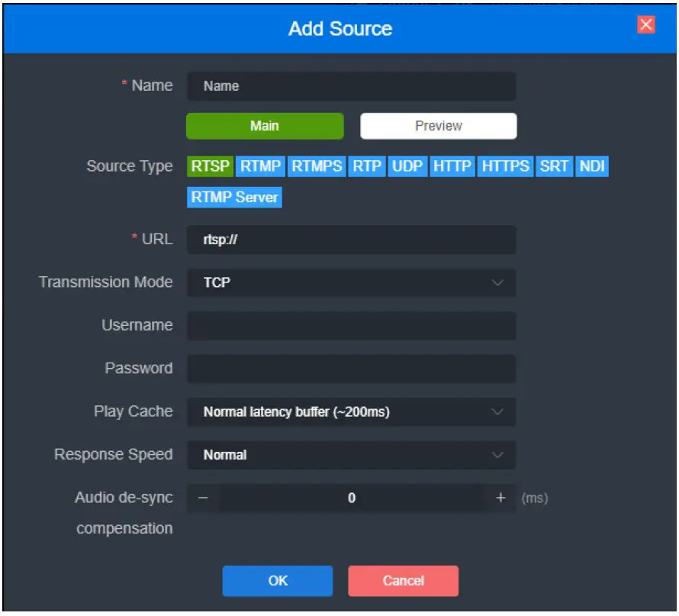679x616 pixels.
Task: Confirm with the OK button
Action: point(278,581)
